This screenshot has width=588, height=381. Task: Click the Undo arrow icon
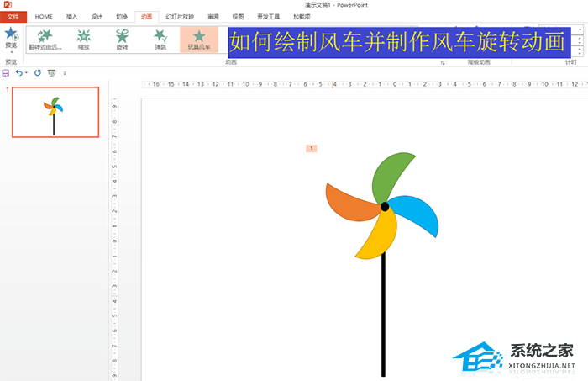(19, 73)
